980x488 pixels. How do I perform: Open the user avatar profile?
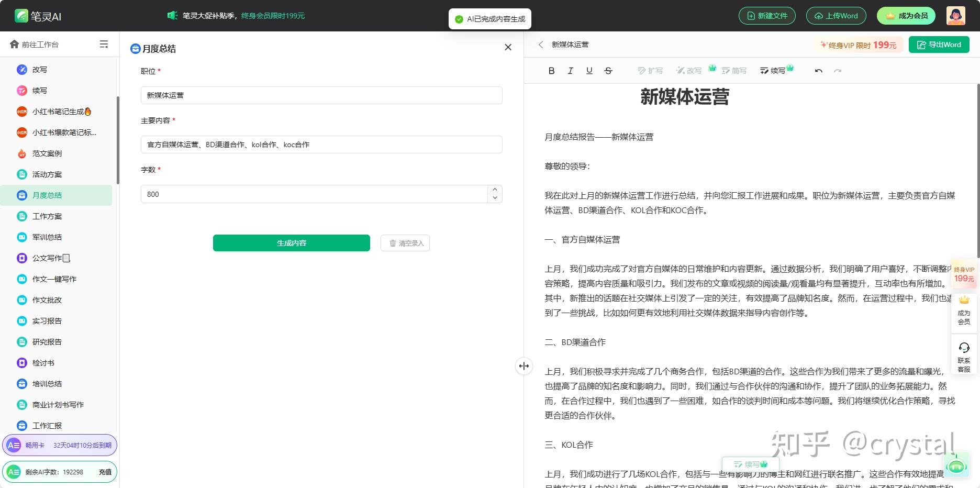[955, 16]
